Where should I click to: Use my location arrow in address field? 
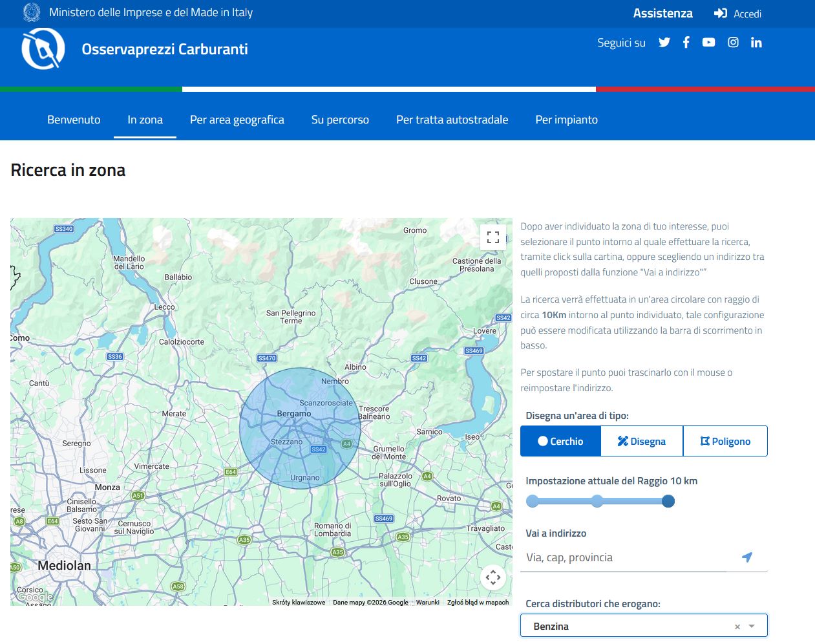(x=747, y=557)
